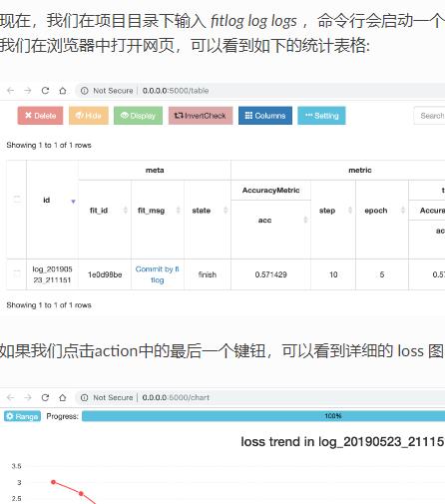Click the log_20190523_211151 id cell
This screenshot has width=445, height=504.
[x=52, y=274]
